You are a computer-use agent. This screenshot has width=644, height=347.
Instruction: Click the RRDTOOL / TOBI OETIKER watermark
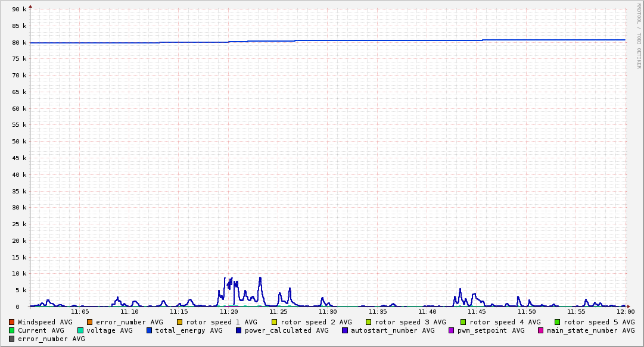(639, 35)
